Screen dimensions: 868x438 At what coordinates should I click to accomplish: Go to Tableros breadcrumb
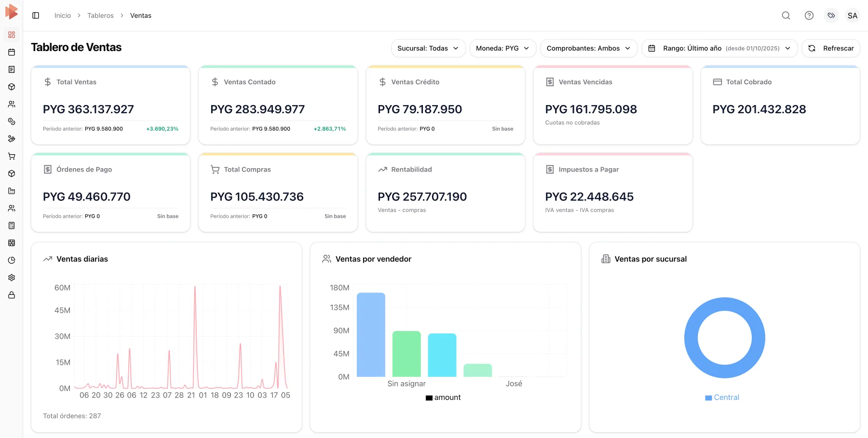[100, 15]
